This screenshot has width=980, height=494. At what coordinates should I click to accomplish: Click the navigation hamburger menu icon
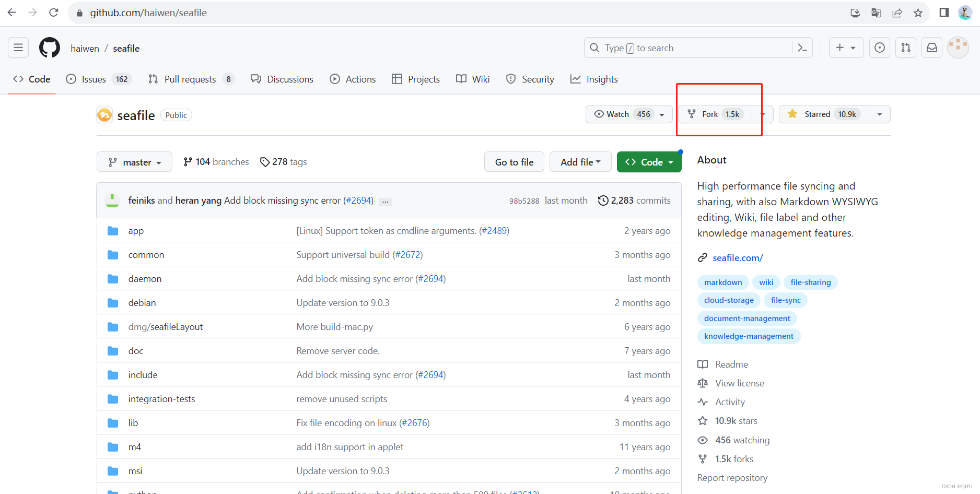point(18,48)
